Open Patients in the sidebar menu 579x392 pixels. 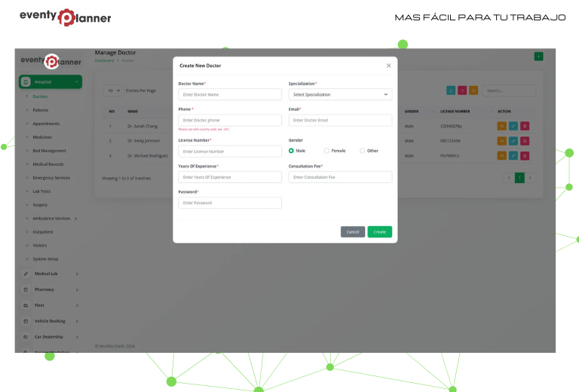point(40,110)
